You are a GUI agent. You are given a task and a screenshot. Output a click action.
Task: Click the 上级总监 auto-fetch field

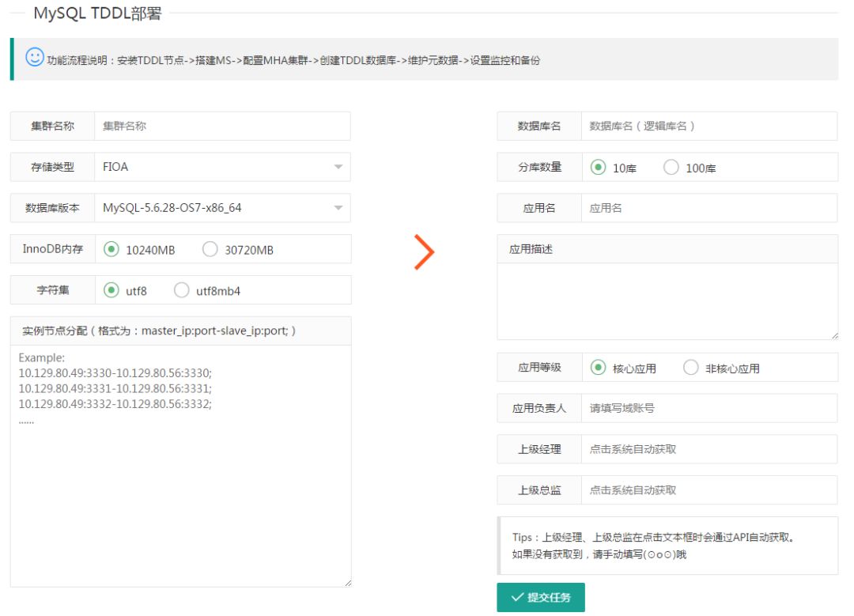(x=709, y=490)
